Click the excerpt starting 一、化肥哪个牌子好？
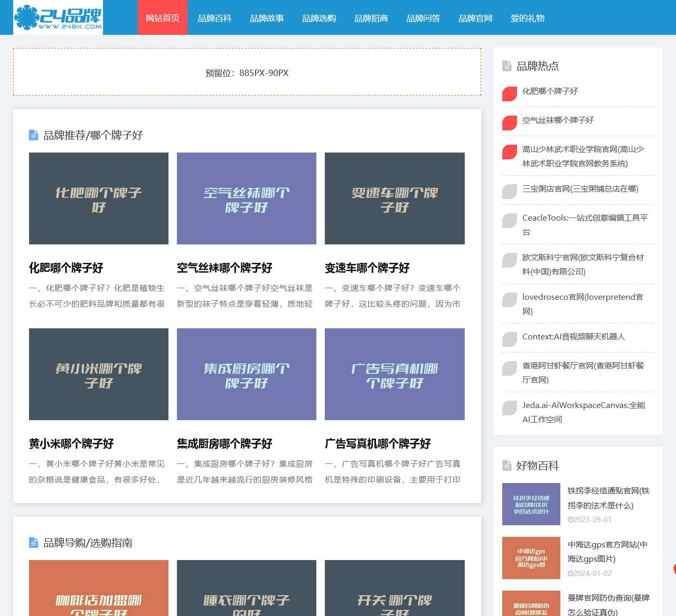676x616 pixels. point(97,296)
